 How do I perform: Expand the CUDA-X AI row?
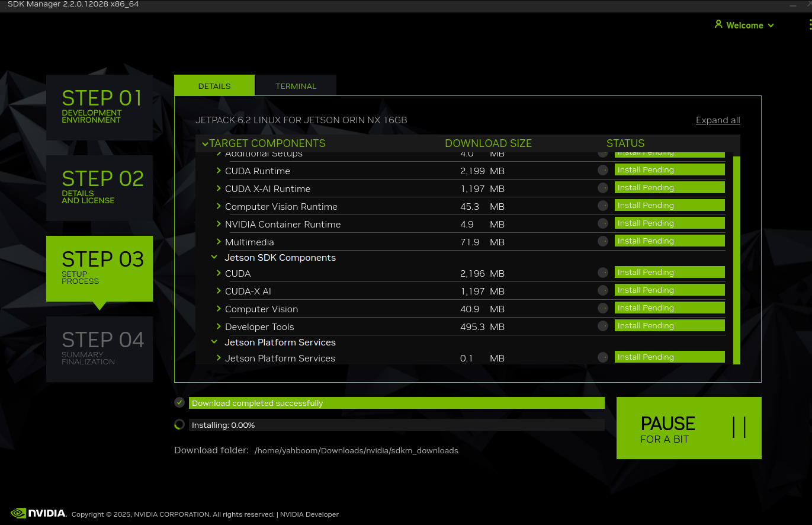pyautogui.click(x=219, y=291)
